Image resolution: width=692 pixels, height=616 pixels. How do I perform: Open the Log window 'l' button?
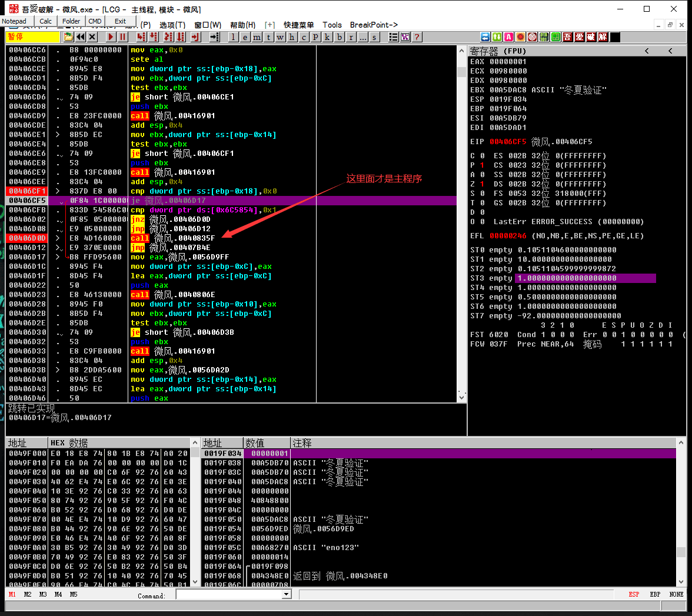click(x=233, y=37)
